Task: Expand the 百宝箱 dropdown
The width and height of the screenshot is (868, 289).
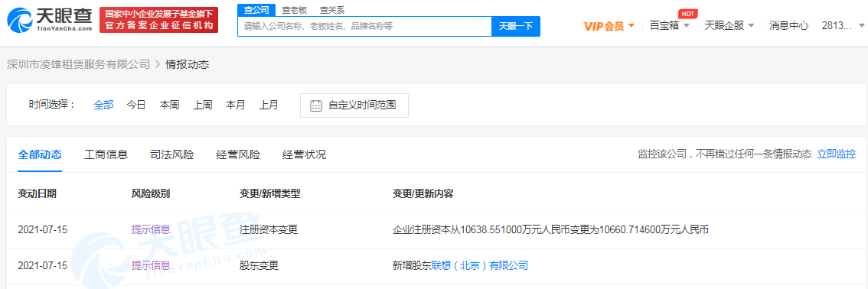Action: tap(669, 25)
